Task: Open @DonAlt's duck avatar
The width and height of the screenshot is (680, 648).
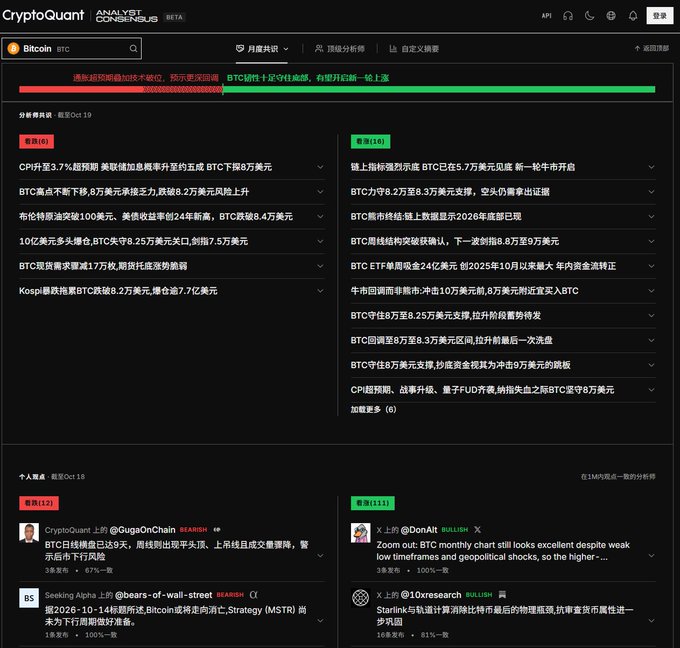Action: click(361, 533)
